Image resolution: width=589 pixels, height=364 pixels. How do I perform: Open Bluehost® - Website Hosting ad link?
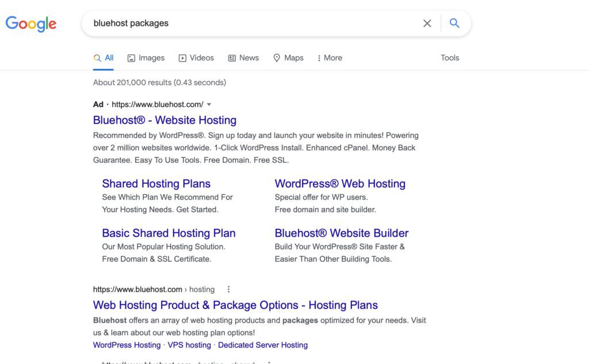coord(165,120)
